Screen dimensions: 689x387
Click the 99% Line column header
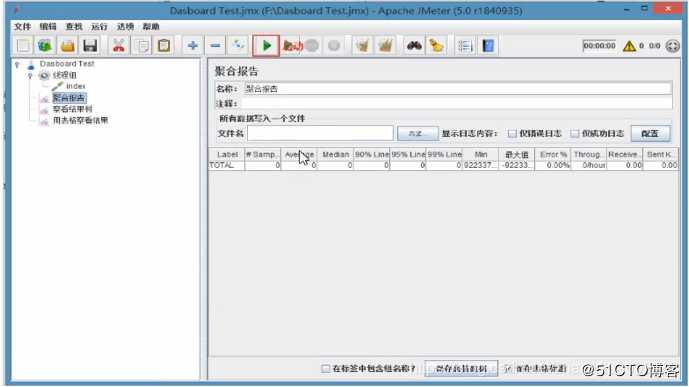click(444, 155)
